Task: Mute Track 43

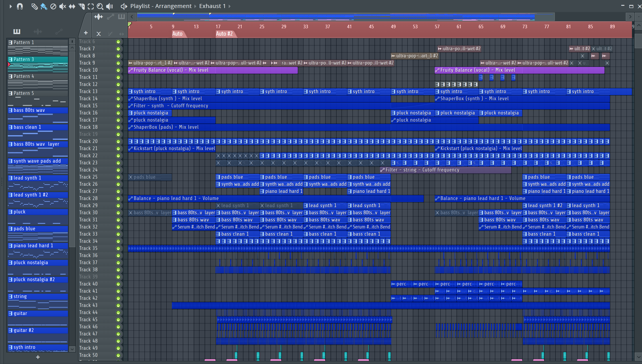Action: click(118, 305)
